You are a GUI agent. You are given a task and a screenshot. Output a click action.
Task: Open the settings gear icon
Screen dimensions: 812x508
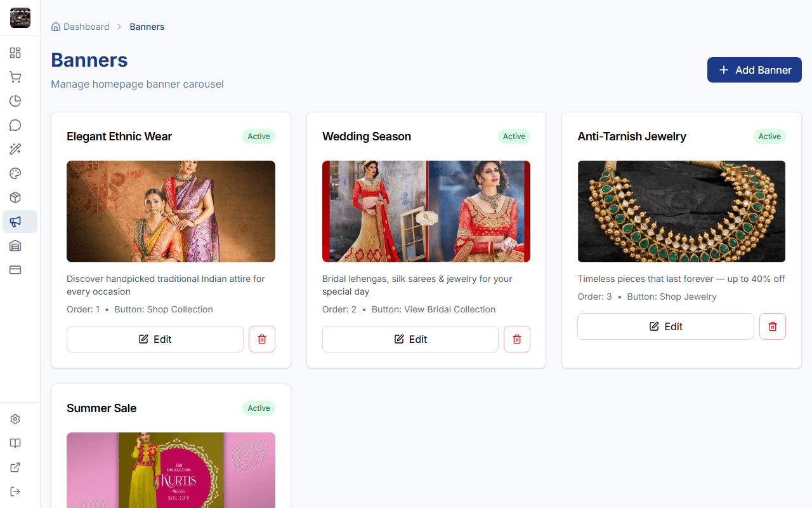[15, 419]
